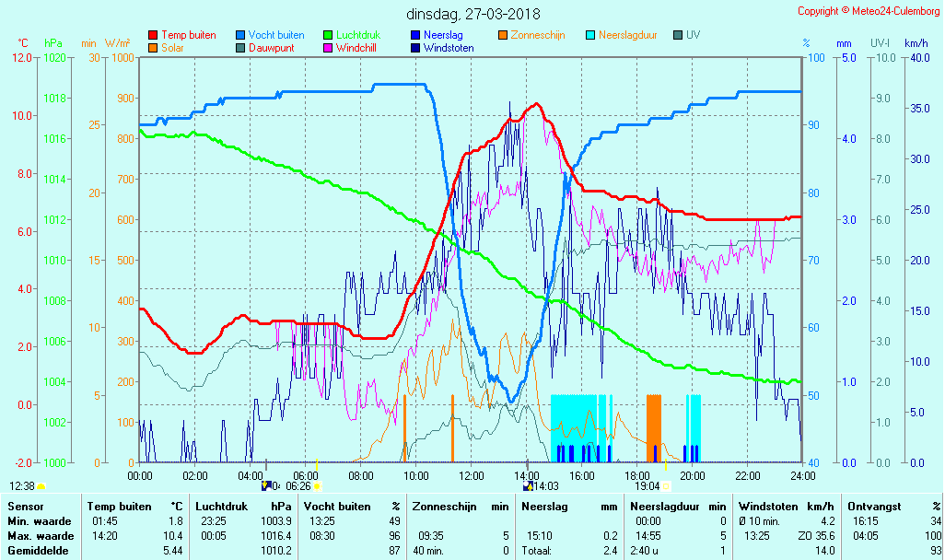
Task: Click the orange Solar legend swatch
Action: [x=153, y=48]
